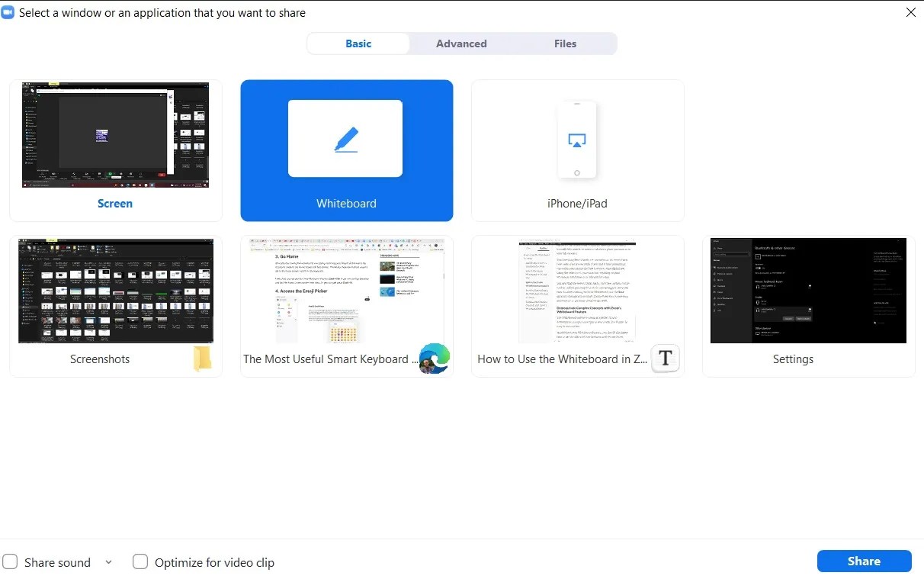Close the share selection dialog
924x579 pixels.
(910, 12)
